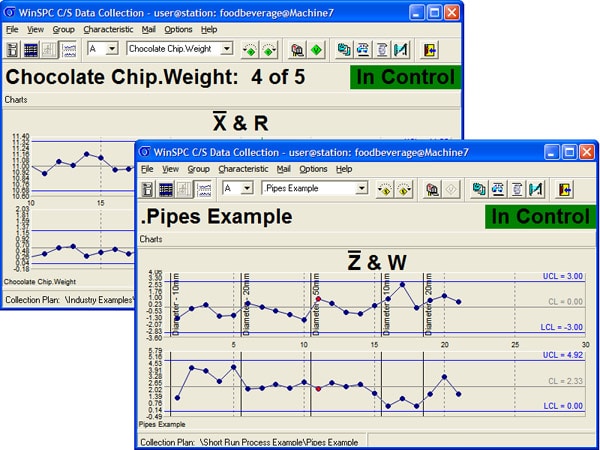Image resolution: width=600 pixels, height=450 pixels.
Task: Click the red data point on the Z chart
Action: pos(318,299)
